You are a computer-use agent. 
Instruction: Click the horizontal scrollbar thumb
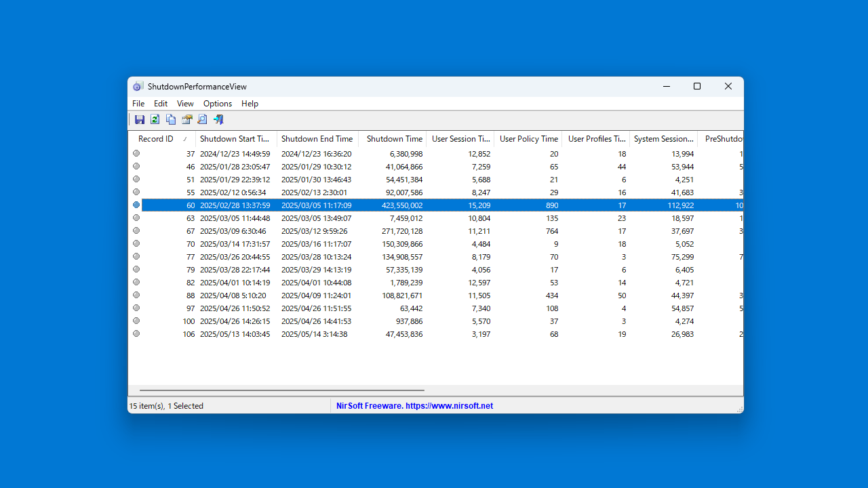pyautogui.click(x=282, y=390)
